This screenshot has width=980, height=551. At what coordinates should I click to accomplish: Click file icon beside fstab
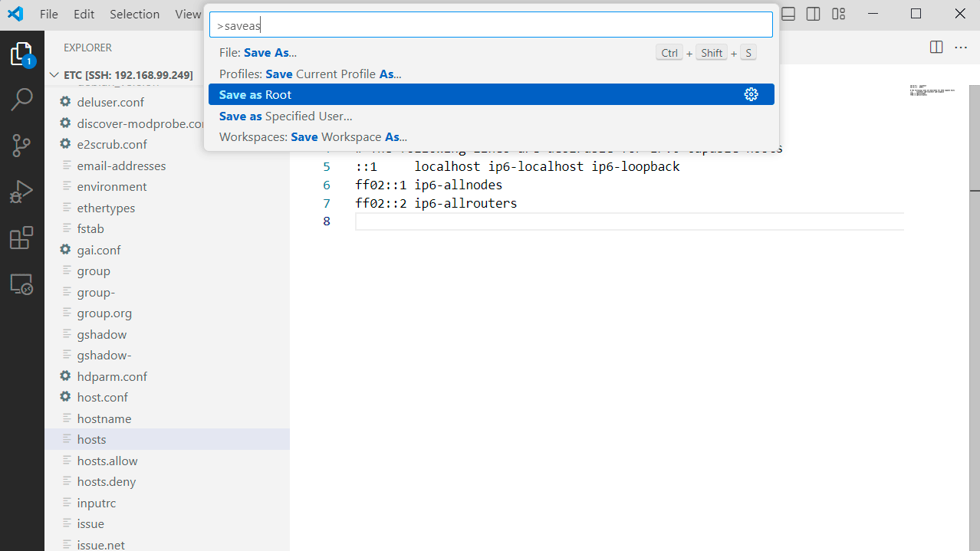66,228
